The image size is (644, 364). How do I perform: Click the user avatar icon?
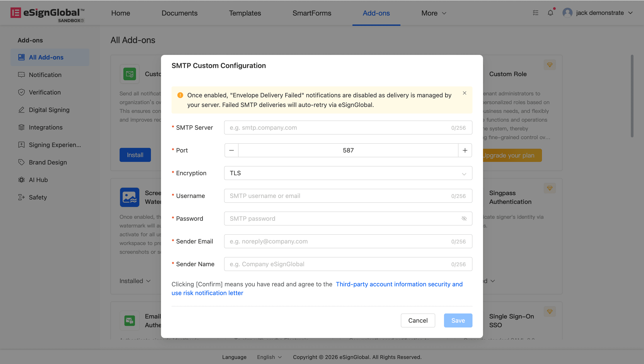(x=567, y=13)
